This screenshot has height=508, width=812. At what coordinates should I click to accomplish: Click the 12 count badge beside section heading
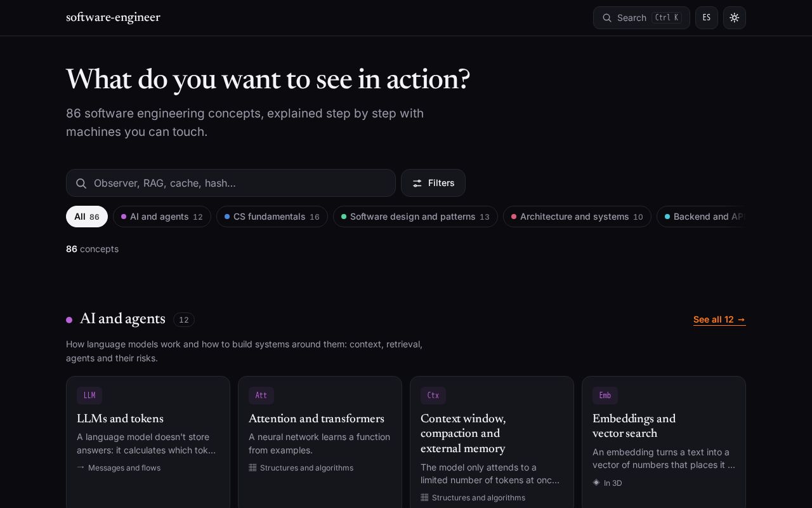184,319
